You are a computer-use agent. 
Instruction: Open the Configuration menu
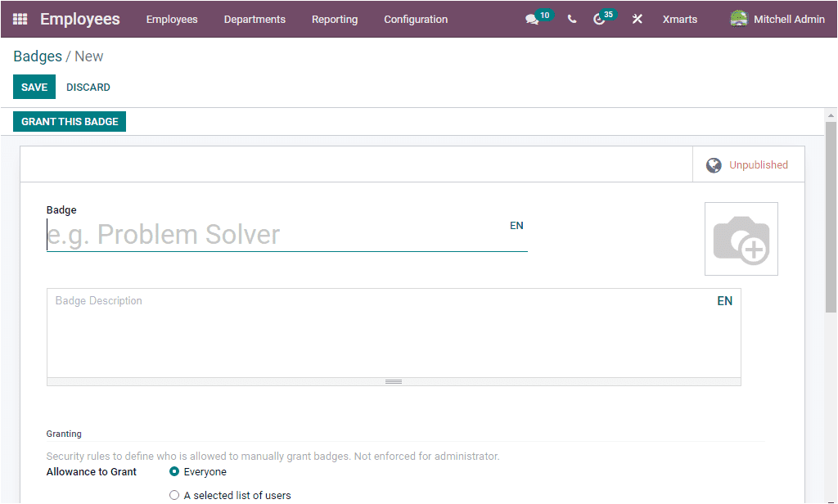(x=416, y=19)
